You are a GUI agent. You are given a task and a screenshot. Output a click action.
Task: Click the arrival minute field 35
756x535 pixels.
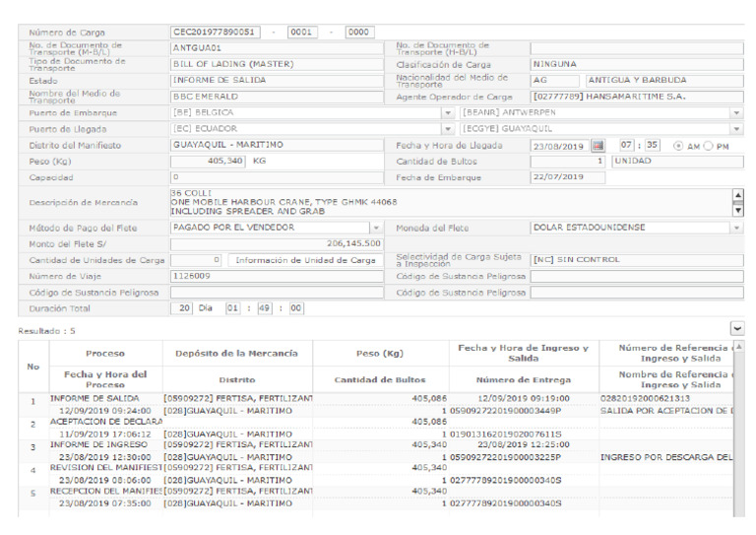pos(653,145)
